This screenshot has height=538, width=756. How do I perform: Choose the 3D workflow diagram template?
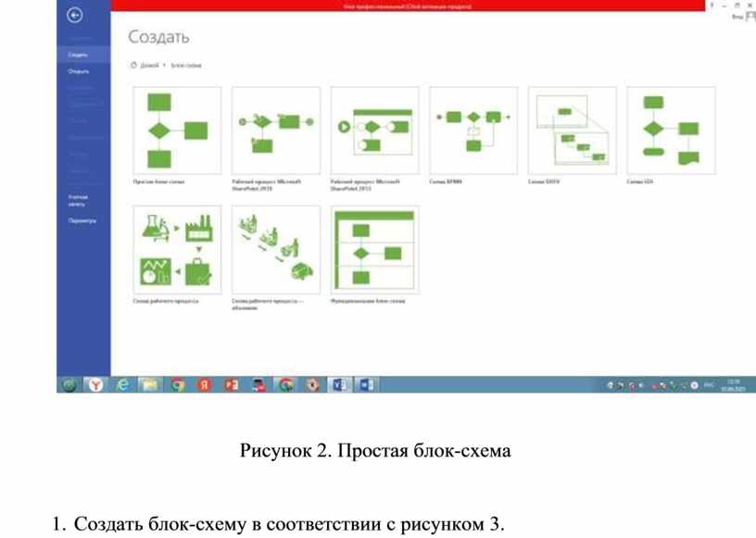[275, 249]
